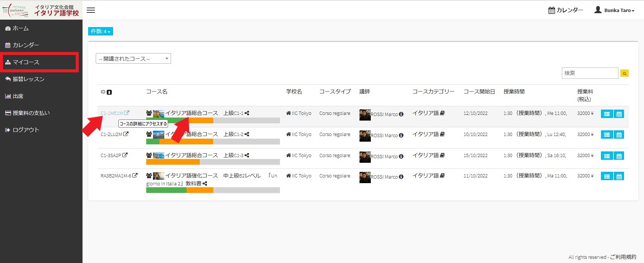Open course C1-1ME1M ID link
This screenshot has height=263, width=644.
(112, 113)
